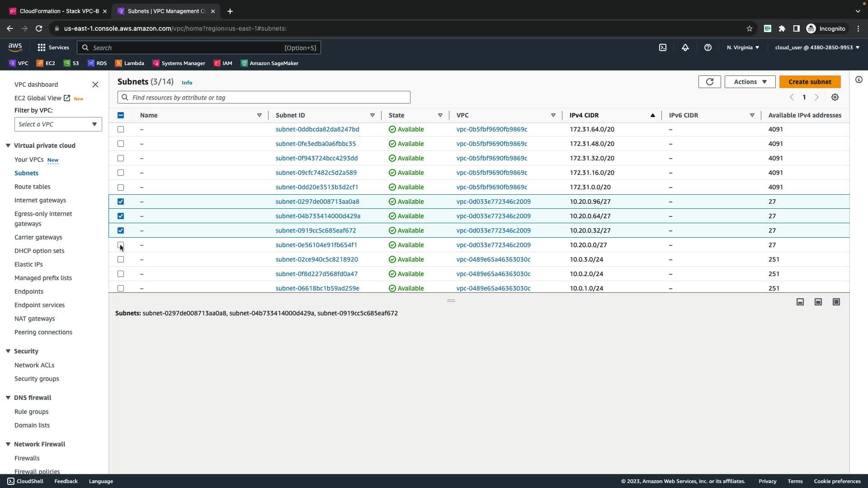Open the CloudShell terminal icon in top bar
The height and width of the screenshot is (488, 868).
coord(663,47)
